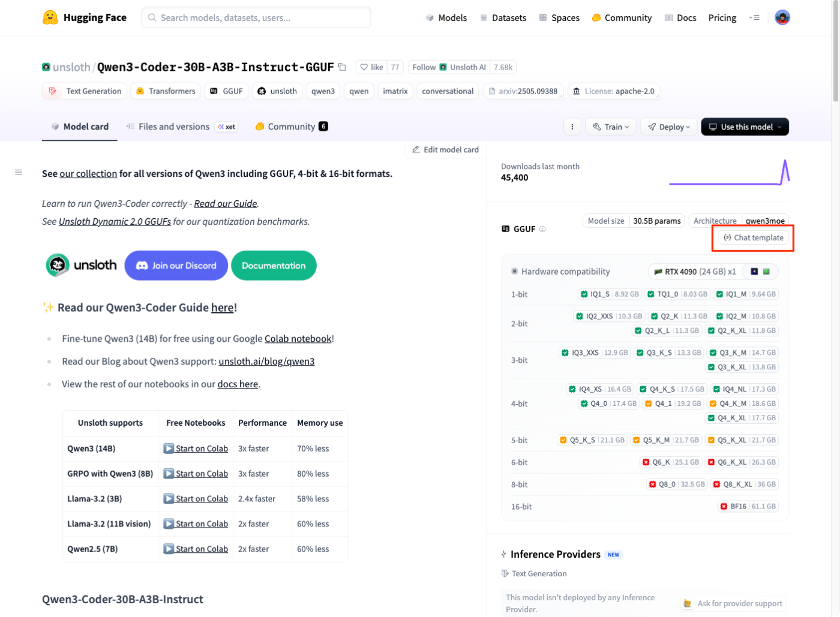Select the Q8_0 32.5 GB quantization

(x=677, y=484)
